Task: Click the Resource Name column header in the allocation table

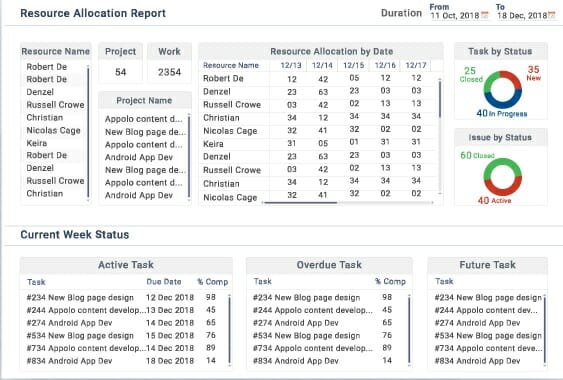Action: point(231,65)
